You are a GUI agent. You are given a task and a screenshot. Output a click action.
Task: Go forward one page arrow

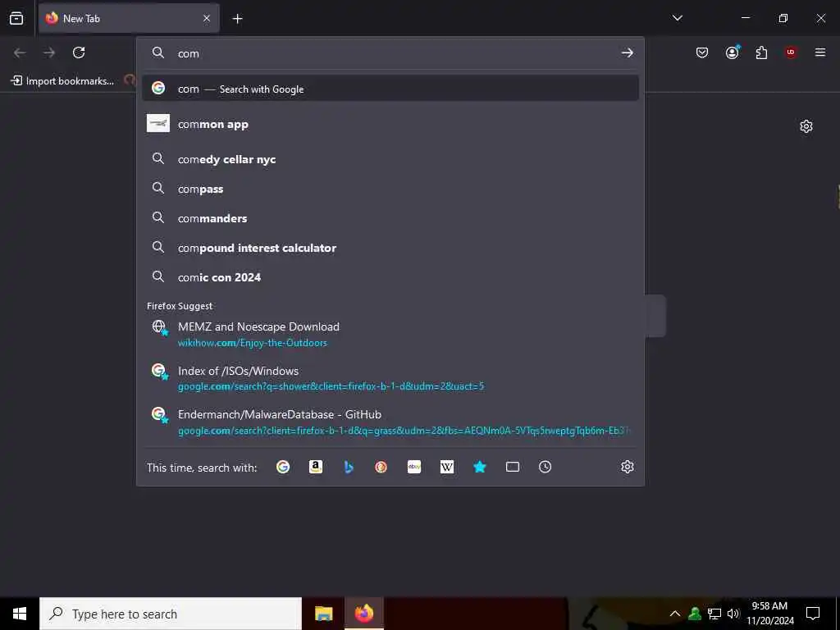tap(49, 52)
